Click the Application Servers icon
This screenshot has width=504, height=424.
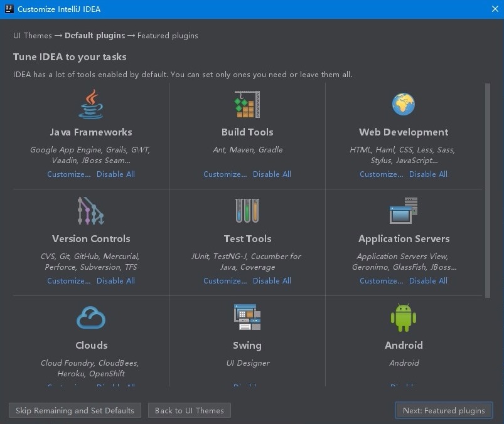tap(404, 211)
